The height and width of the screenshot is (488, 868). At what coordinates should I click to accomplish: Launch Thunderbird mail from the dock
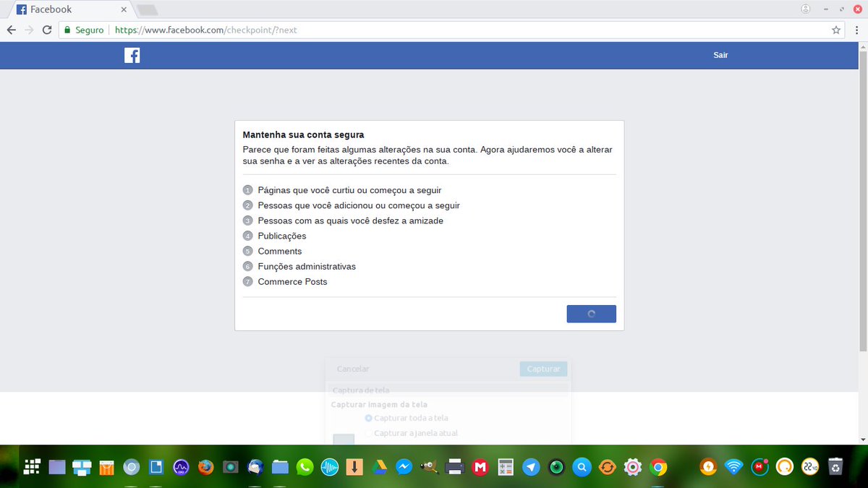coord(255,467)
